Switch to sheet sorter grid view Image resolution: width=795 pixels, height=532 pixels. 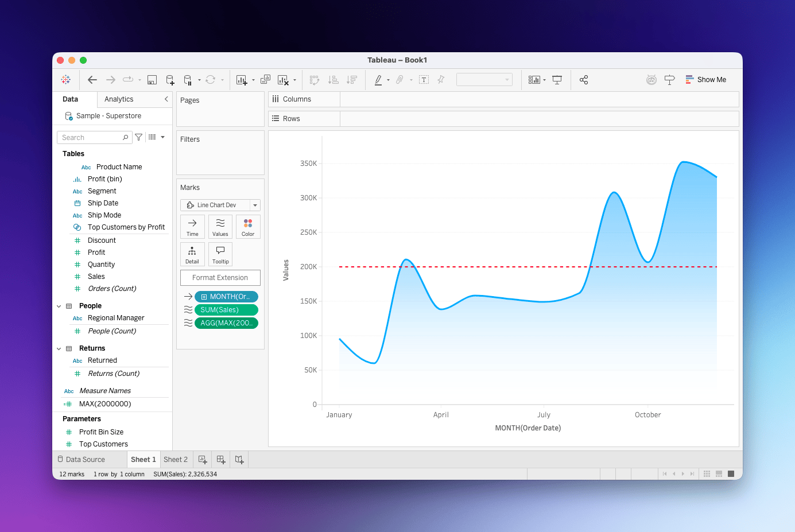click(x=707, y=474)
